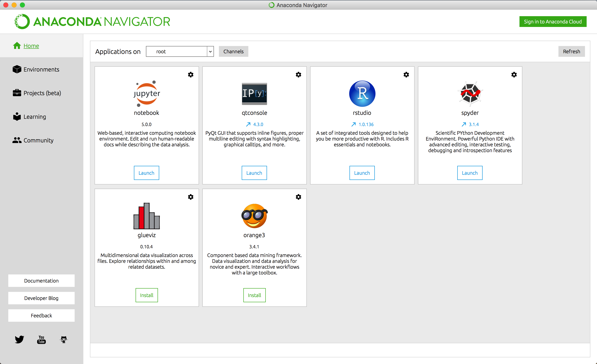Click the Community people icon
Screen dimensions: 597x364
[17, 140]
